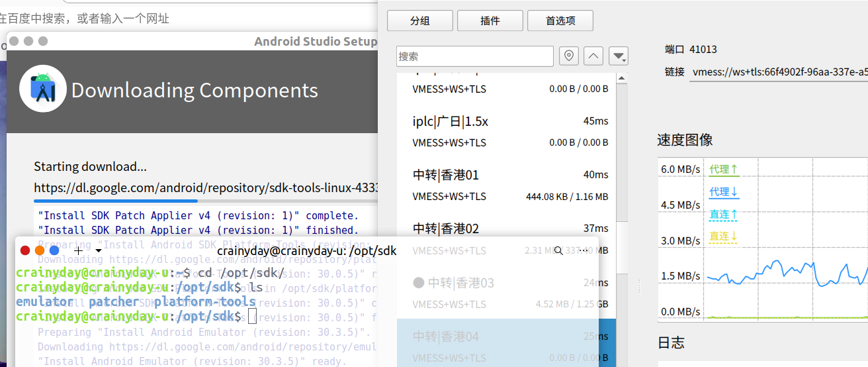
Task: Click the terminal prompt cursor line
Action: [x=136, y=316]
